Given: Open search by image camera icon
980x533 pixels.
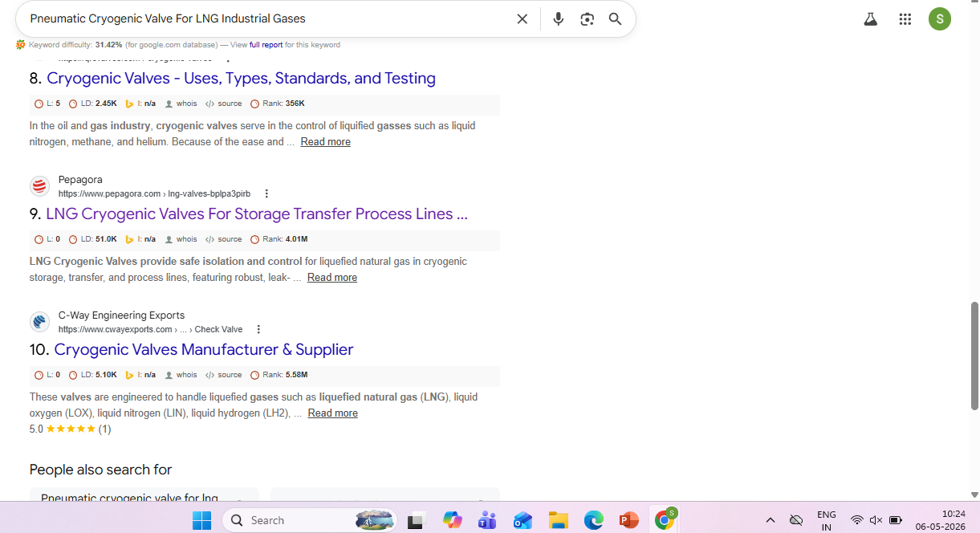Looking at the screenshot, I should point(588,19).
